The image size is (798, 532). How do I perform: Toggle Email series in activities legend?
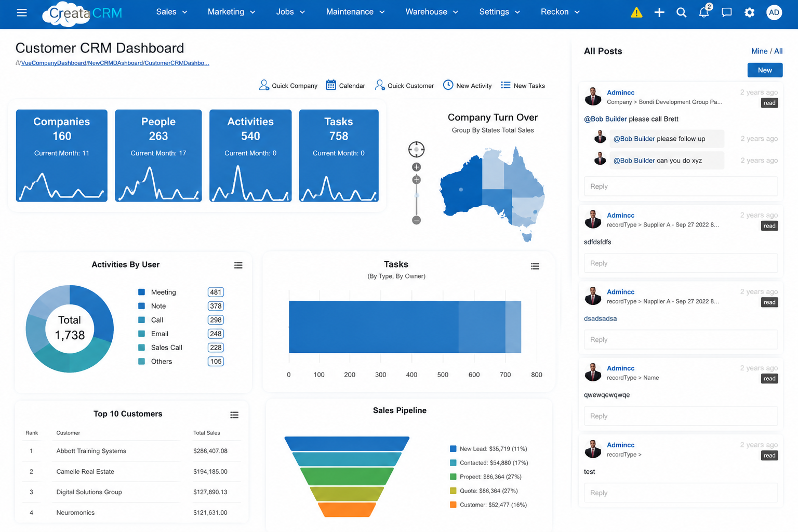tap(153, 334)
